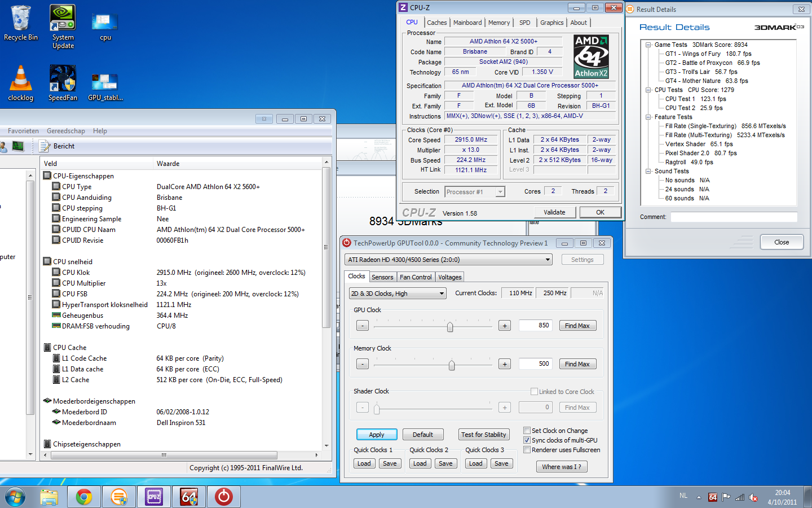Click the GPU Clock slider handle
Image resolution: width=812 pixels, height=508 pixels.
tap(450, 327)
